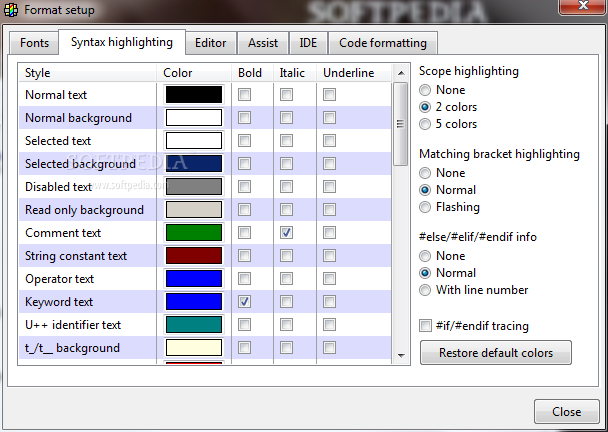Viewport: 608px width, 432px height.
Task: Enable Bold for Disabled text
Action: [x=244, y=187]
